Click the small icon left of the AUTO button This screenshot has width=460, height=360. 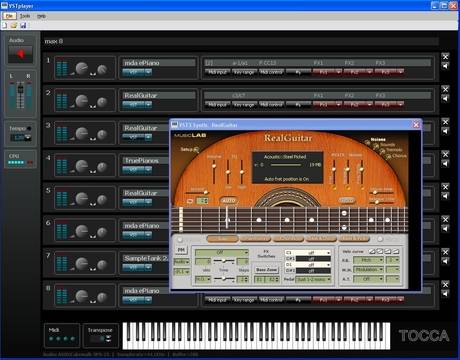point(190,201)
